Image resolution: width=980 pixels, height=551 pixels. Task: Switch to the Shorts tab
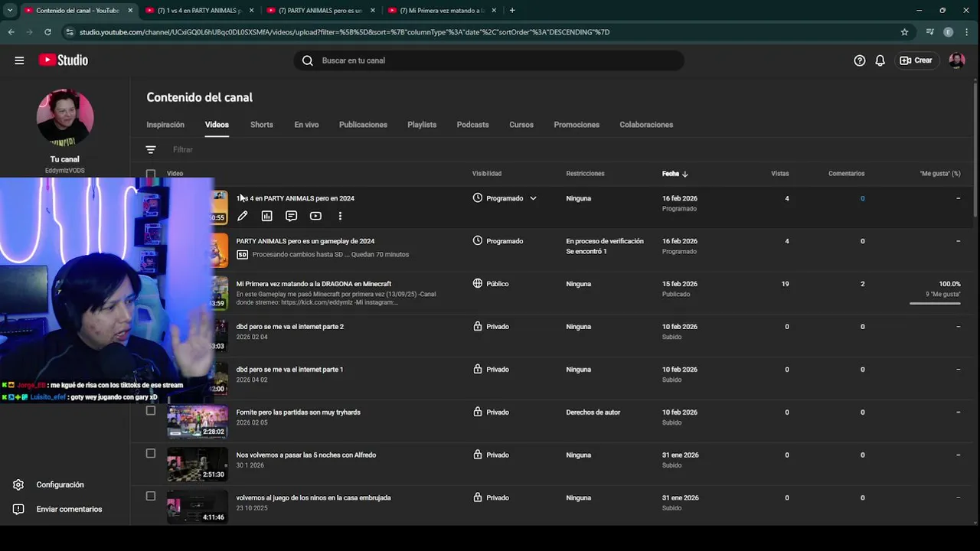tap(262, 125)
